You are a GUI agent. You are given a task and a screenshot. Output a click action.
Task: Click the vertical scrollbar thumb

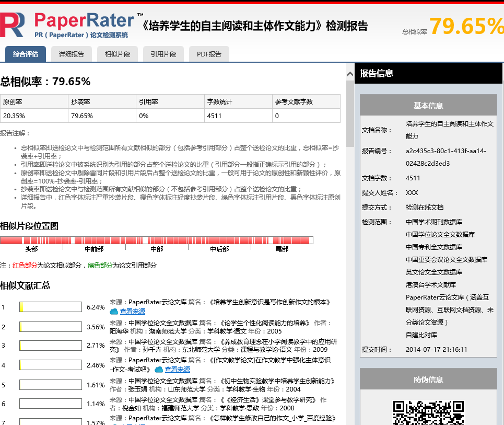pyautogui.click(x=350, y=113)
